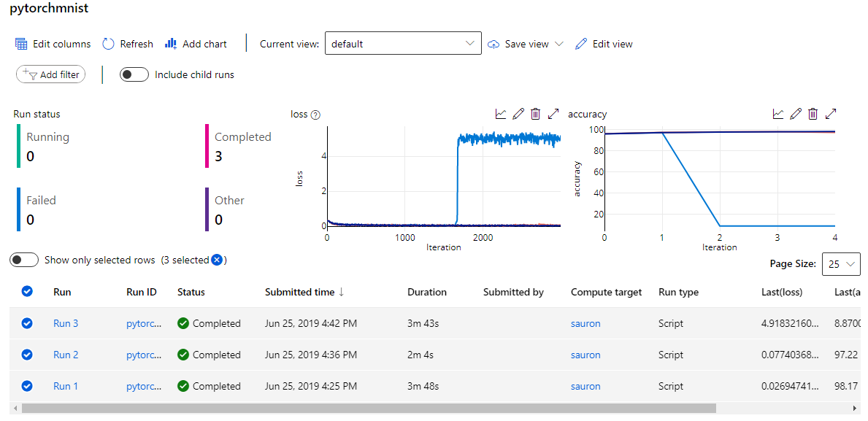Open the Page Size dropdown
The height and width of the screenshot is (421, 868).
tap(841, 264)
